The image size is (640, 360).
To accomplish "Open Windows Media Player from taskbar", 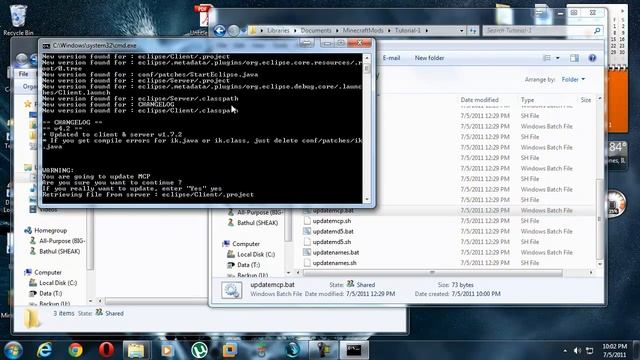I will [x=168, y=350].
